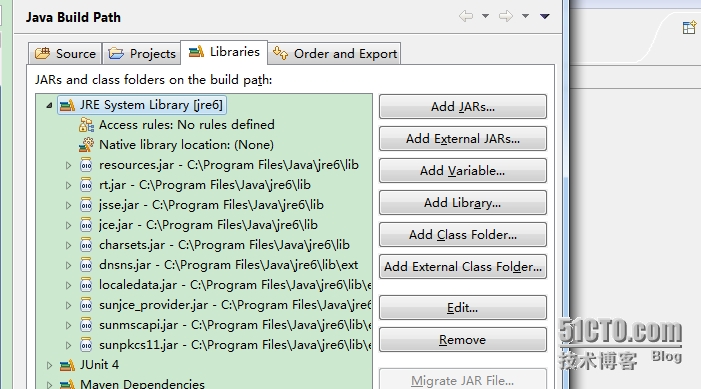
Task: Expand the JUnit 4 library node
Action: (x=49, y=365)
